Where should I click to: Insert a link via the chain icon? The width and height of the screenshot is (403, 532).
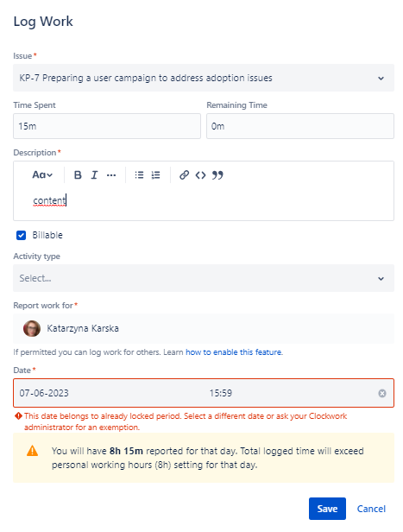pos(184,175)
